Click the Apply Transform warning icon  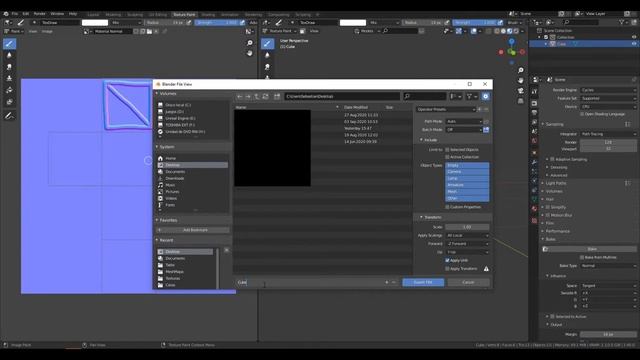click(486, 269)
